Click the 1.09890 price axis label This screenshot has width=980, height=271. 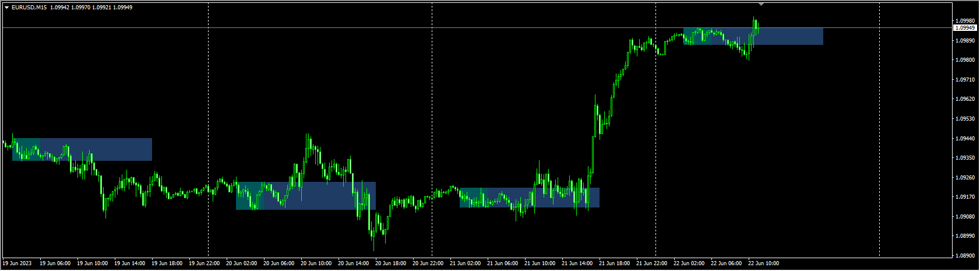pos(965,41)
